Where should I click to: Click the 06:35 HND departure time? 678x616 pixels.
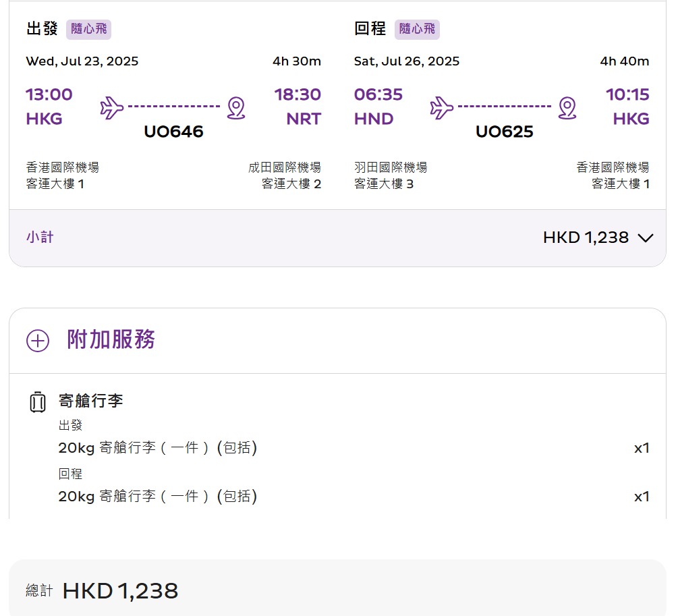point(378,94)
